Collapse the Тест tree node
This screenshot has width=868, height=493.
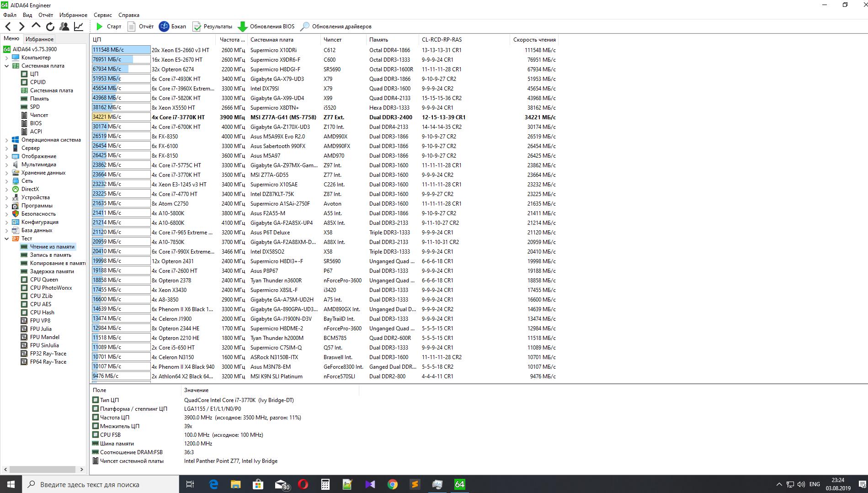[6, 239]
